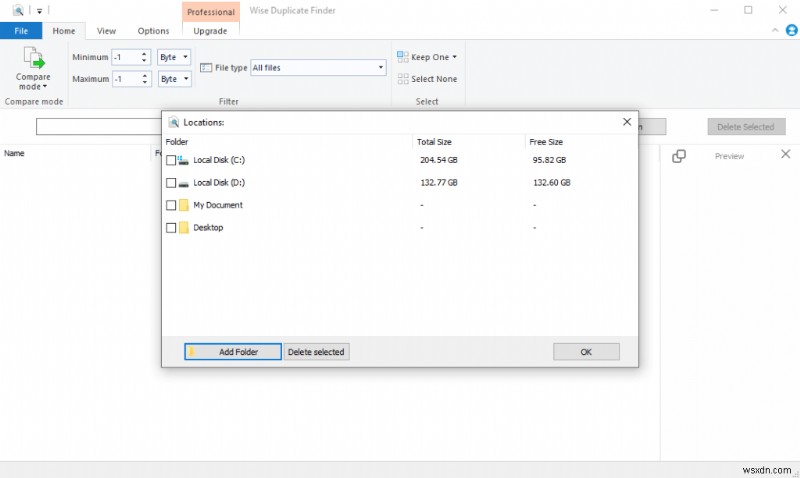The height and width of the screenshot is (478, 800).
Task: Open the Compare mode tool
Action: coord(33,69)
